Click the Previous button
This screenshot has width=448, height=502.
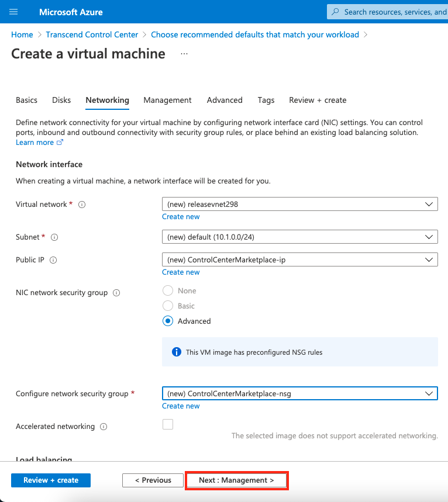pyautogui.click(x=153, y=480)
